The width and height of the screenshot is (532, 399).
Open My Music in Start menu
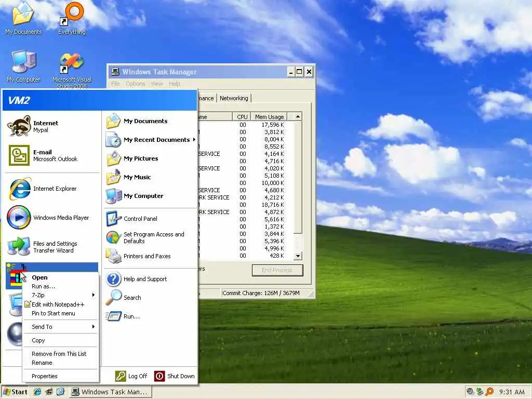point(150,177)
